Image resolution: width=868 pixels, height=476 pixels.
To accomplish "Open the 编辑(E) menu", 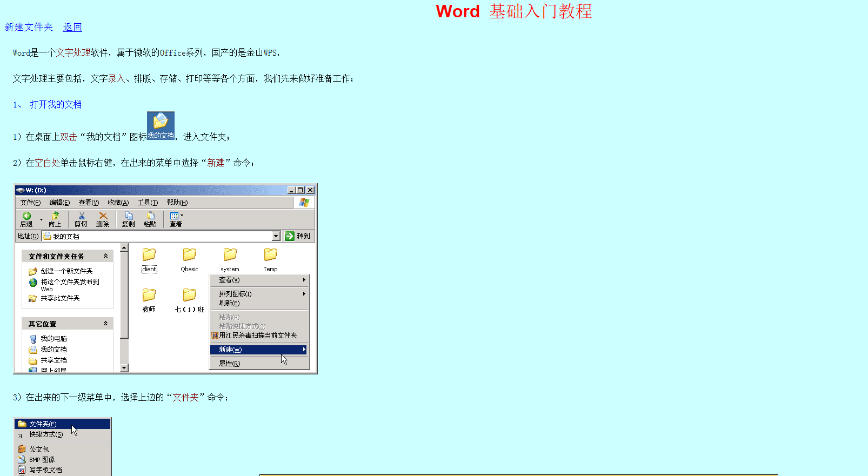I will coord(59,203).
